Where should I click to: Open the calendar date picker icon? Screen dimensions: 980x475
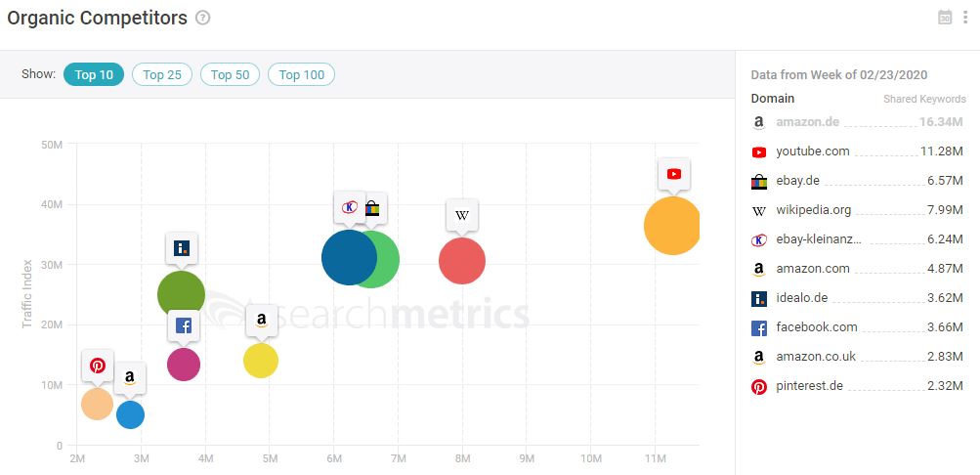click(945, 18)
